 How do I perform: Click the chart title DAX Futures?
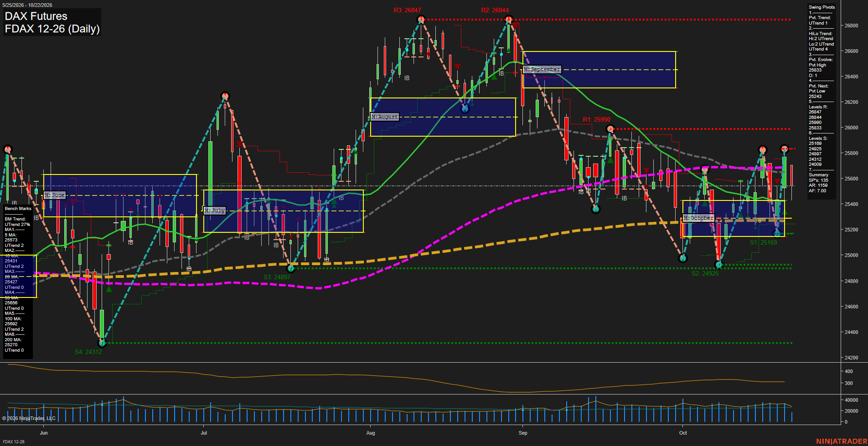point(36,16)
